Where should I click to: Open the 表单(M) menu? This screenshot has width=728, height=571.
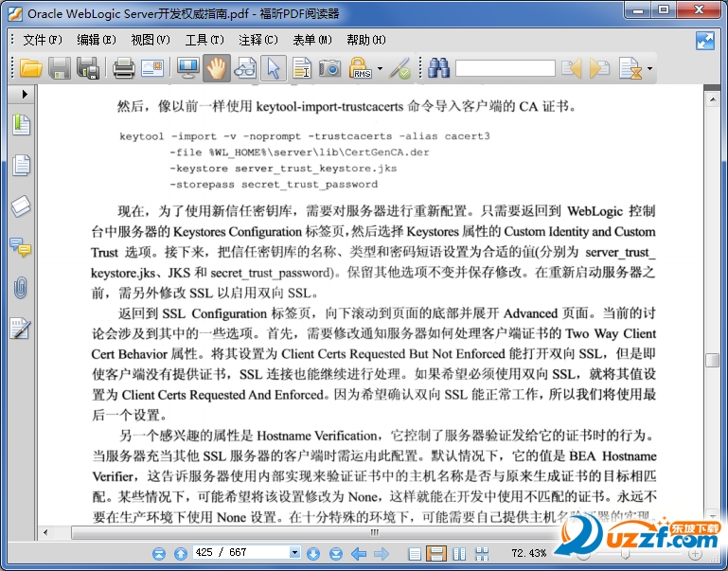312,40
